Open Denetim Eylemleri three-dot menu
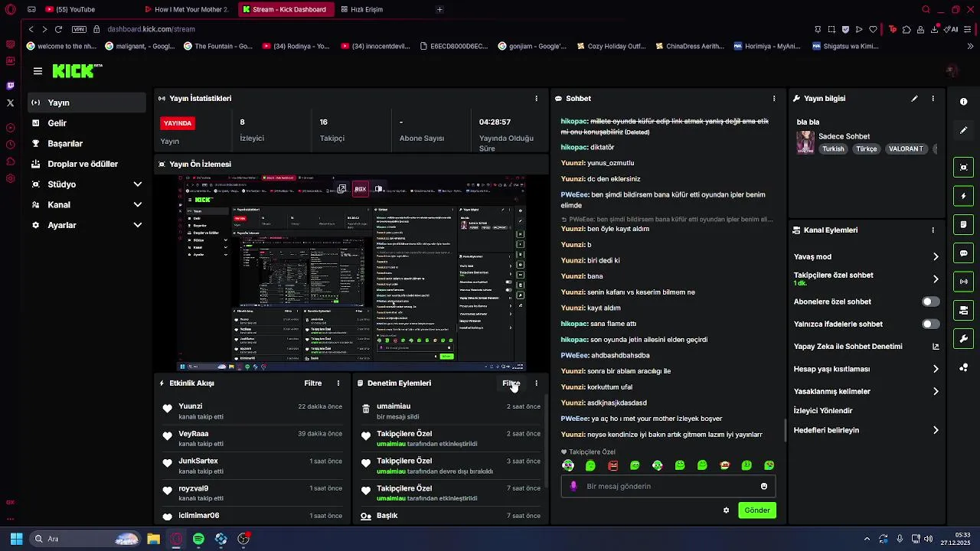 coord(536,383)
